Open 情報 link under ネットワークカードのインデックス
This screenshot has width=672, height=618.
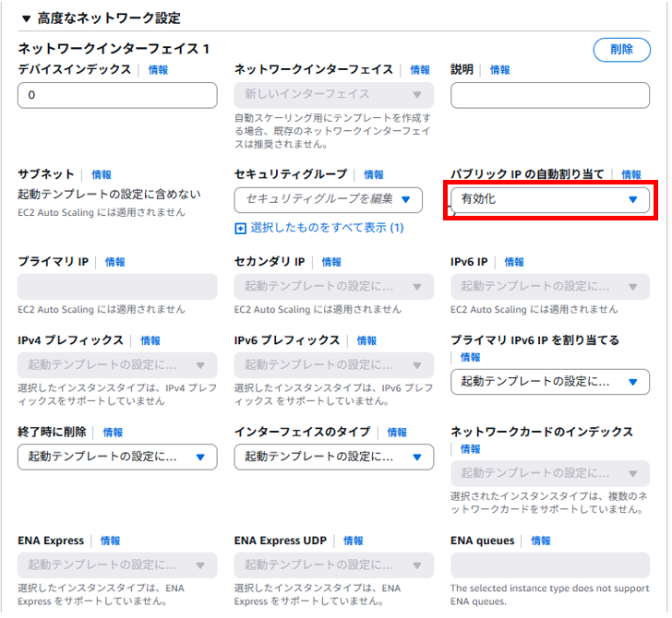click(471, 449)
